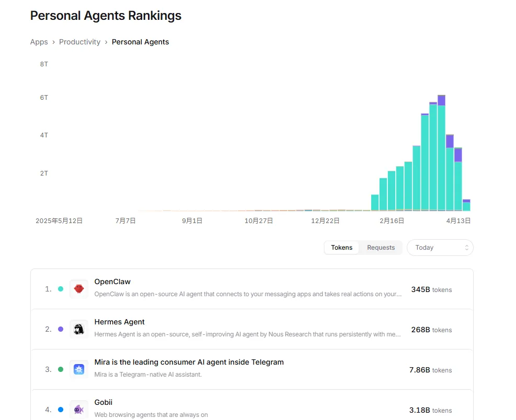516x420 pixels.
Task: Open the OpenClaw app title
Action: pyautogui.click(x=112, y=282)
